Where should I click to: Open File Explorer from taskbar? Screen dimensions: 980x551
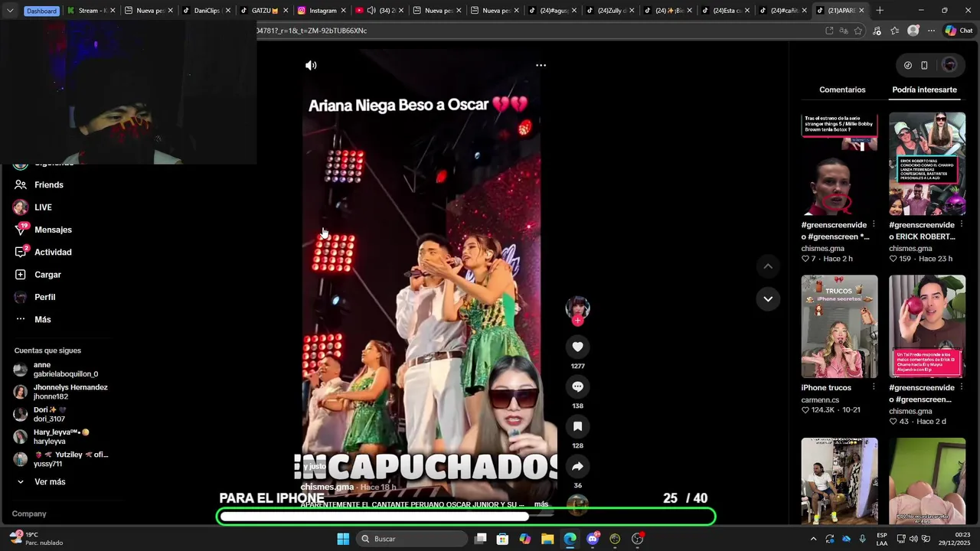[x=547, y=539]
